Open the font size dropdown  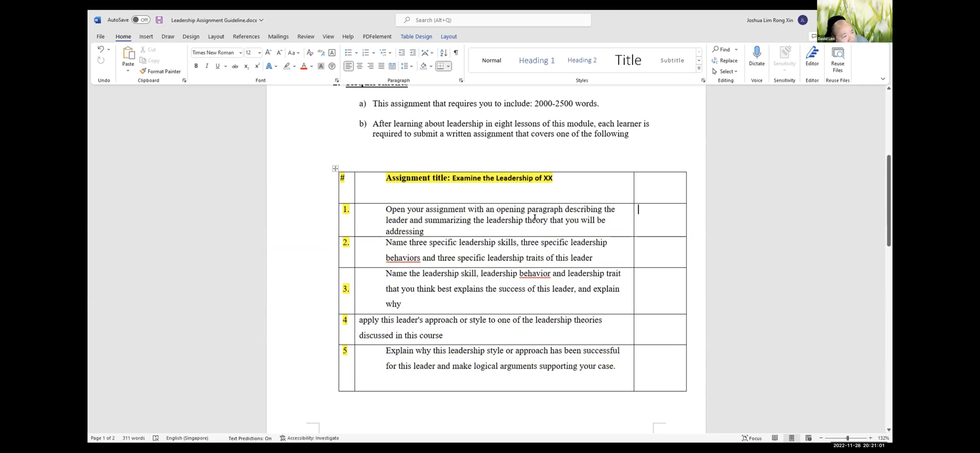click(260, 53)
